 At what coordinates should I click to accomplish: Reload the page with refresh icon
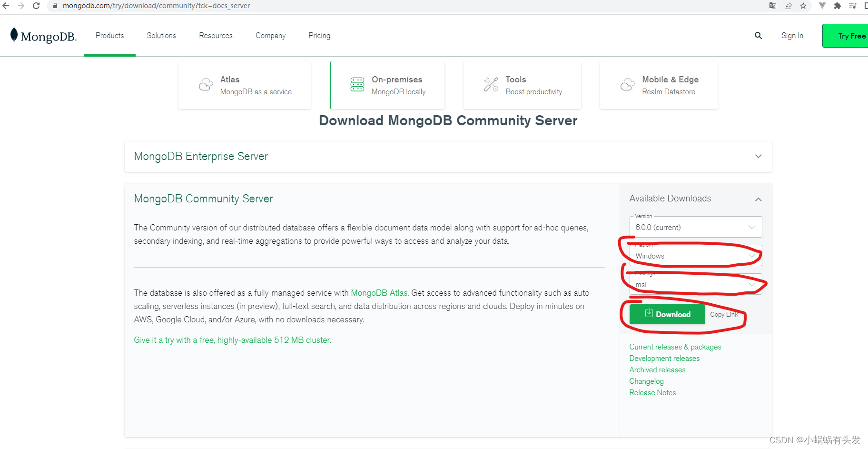[x=36, y=6]
